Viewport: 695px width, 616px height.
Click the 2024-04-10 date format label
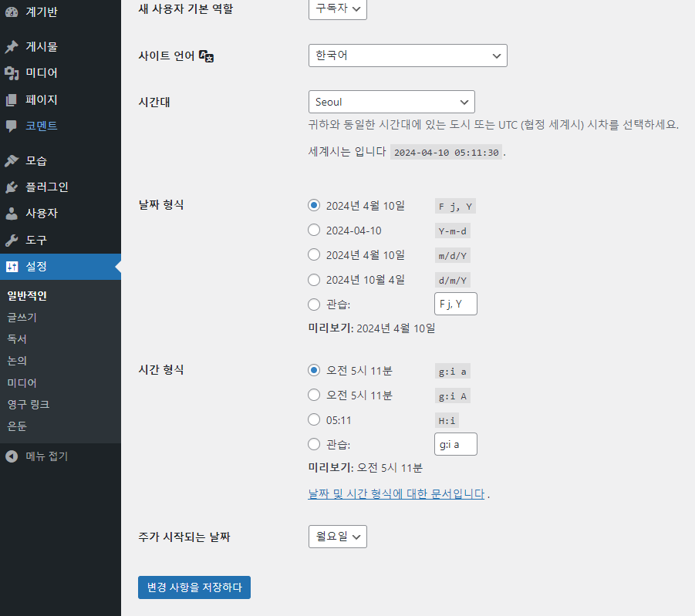coord(354,231)
